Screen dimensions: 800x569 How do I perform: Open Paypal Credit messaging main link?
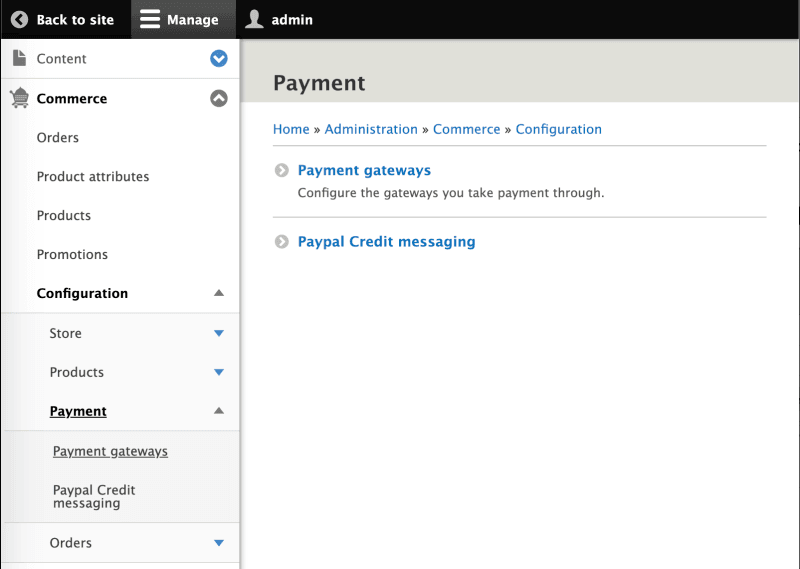(x=386, y=242)
